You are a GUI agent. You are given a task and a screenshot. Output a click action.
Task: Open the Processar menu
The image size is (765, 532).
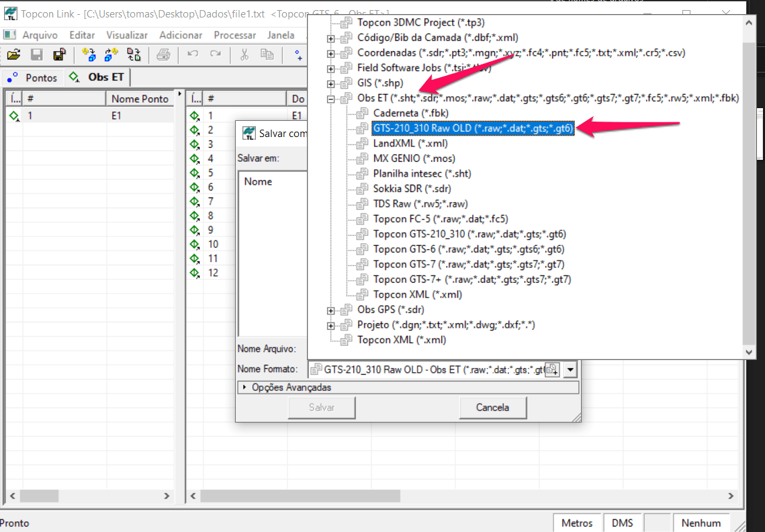click(234, 35)
